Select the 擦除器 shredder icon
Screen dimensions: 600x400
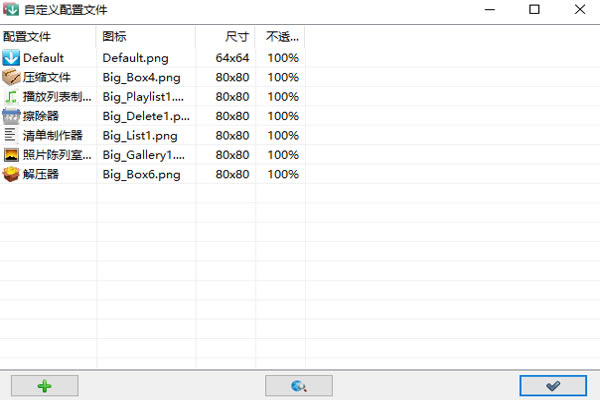coord(11,116)
